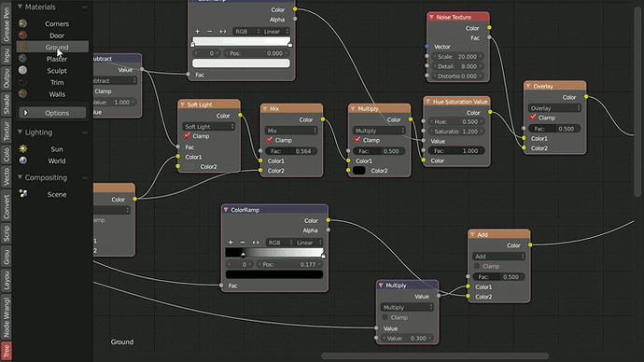Open the Layout sidebar tab
644x362 pixels.
click(7, 280)
